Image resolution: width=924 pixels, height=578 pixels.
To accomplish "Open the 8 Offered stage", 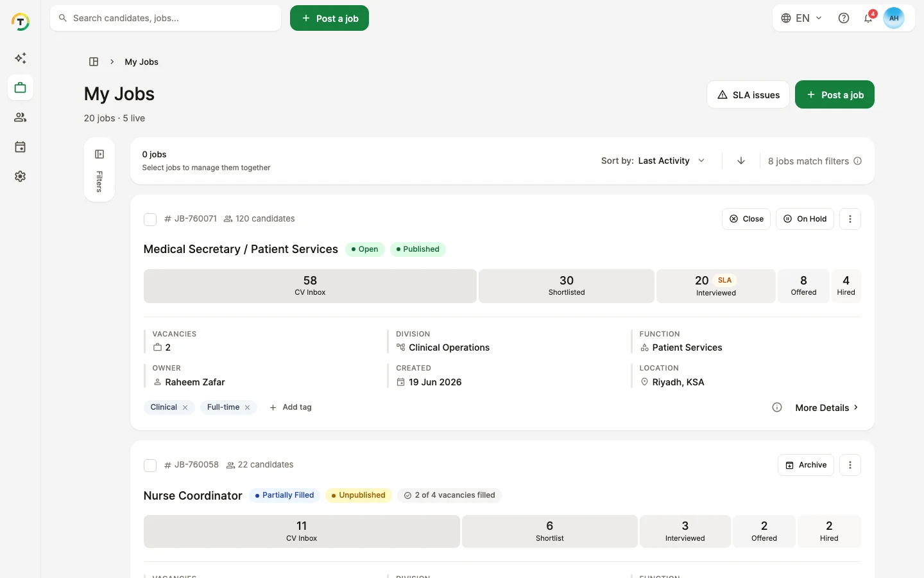I will coord(803,286).
